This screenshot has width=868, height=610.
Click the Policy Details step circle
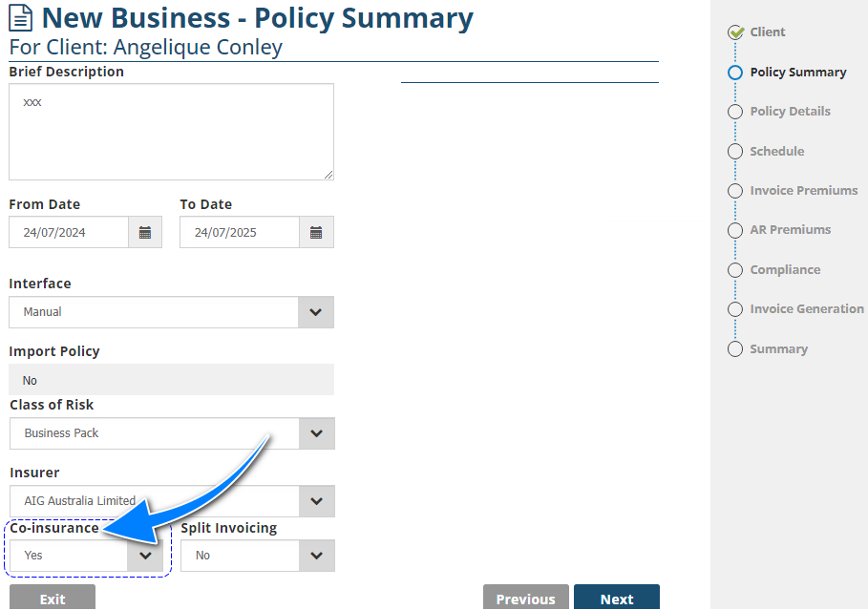(735, 112)
